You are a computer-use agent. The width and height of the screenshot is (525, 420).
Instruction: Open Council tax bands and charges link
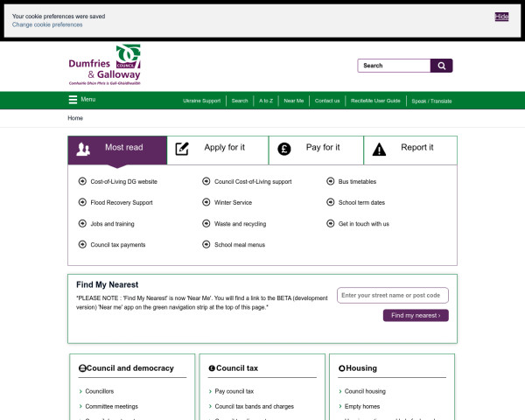(254, 406)
